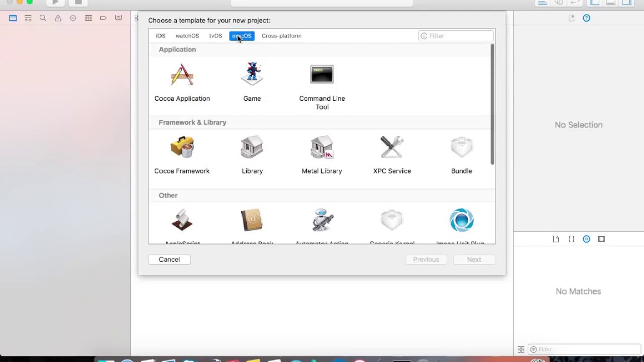The width and height of the screenshot is (644, 362).
Task: Click the 'Cocoa Application' label
Action: point(182,98)
